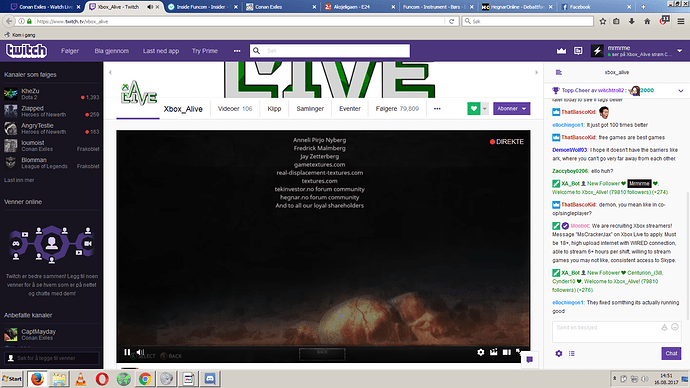Image resolution: width=690 pixels, height=388 pixels.
Task: Toggle theater mode in player
Action: (506, 352)
